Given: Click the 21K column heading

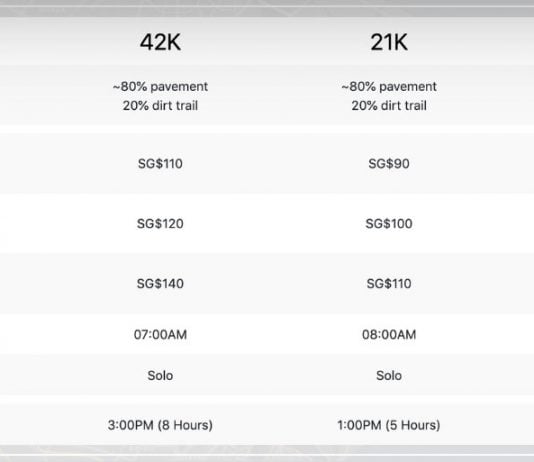Looking at the screenshot, I should pos(389,42).
